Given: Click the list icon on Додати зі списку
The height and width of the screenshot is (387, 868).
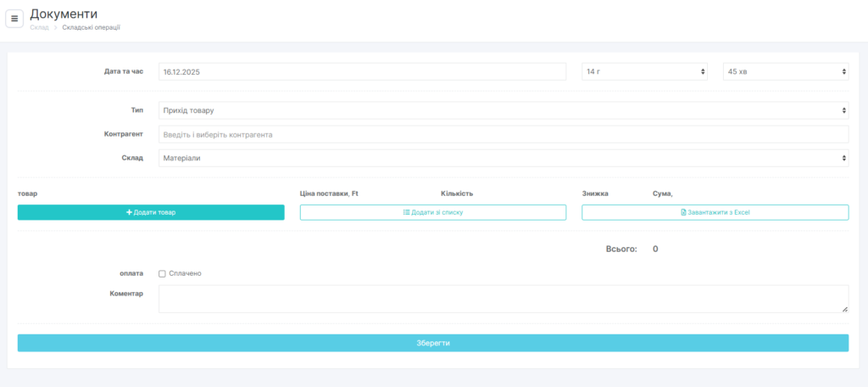Looking at the screenshot, I should 406,212.
